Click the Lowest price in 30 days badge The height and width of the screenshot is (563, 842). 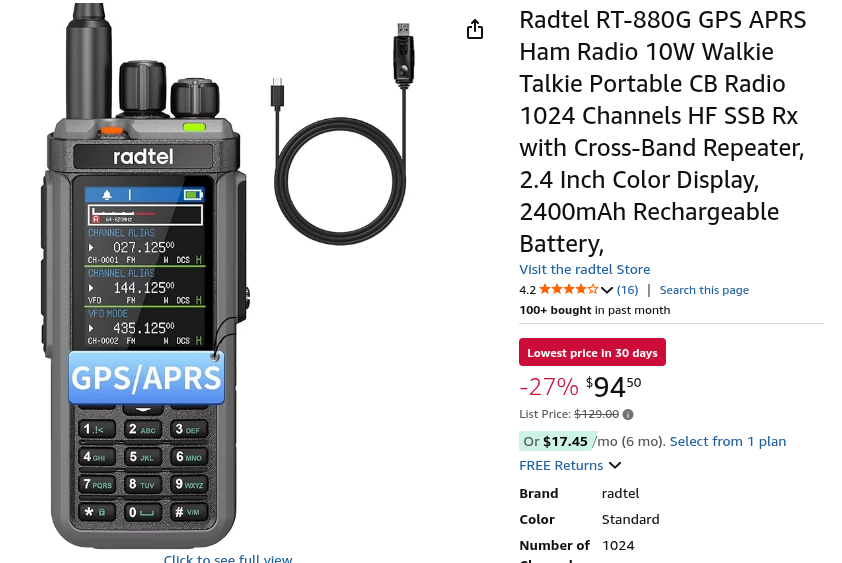[592, 352]
